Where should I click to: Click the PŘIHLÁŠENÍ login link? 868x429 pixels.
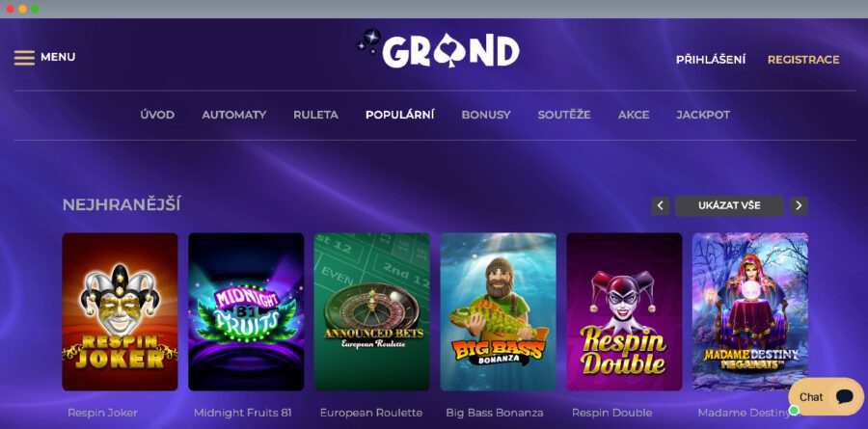click(711, 60)
